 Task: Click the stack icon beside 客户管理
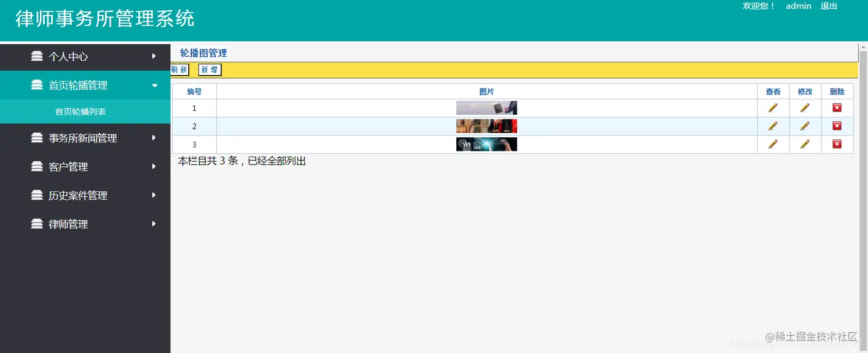tap(37, 166)
